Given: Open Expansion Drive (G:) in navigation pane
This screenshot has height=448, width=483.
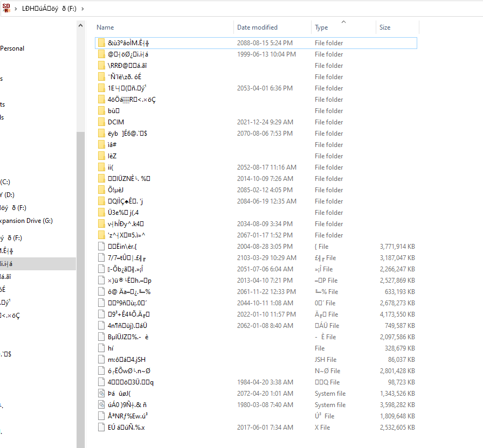Looking at the screenshot, I should 26,221.
